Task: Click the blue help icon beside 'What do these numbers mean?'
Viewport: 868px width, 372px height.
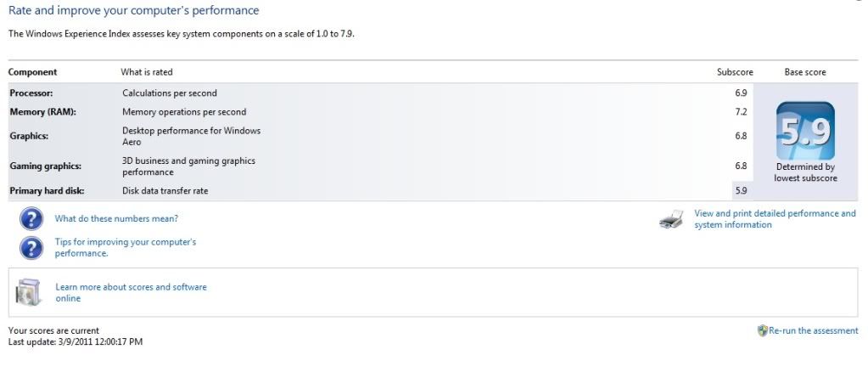Action: 31,219
